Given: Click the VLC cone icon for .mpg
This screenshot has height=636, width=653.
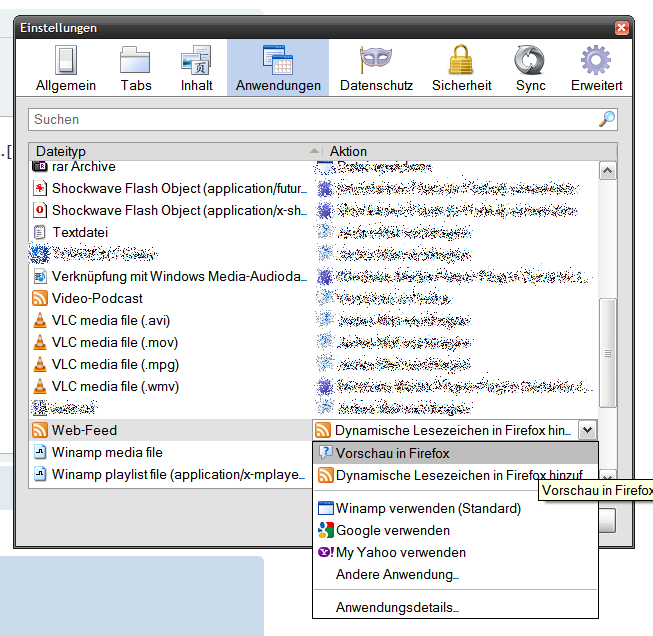Looking at the screenshot, I should coord(40,364).
